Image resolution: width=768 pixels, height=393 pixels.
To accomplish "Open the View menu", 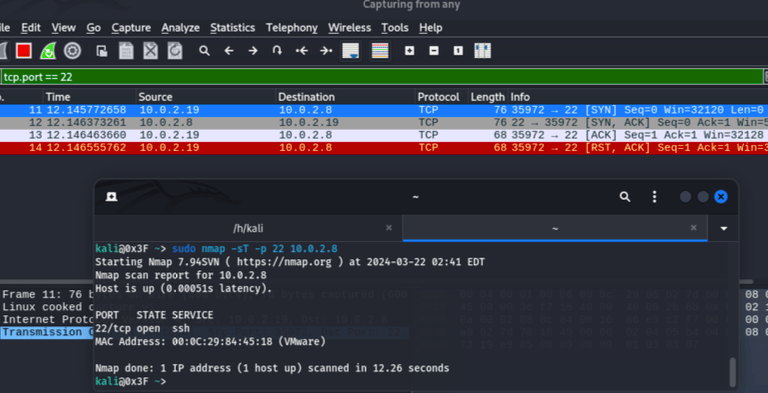I will click(64, 28).
